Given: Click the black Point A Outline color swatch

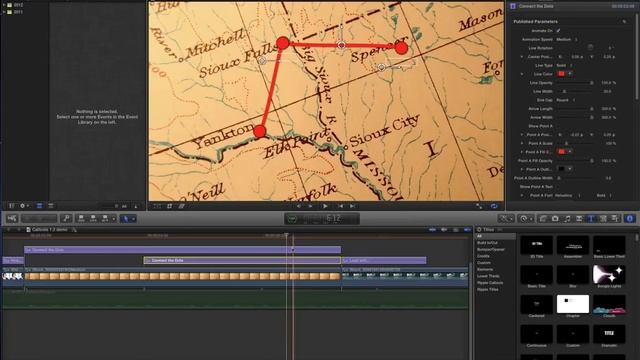Looking at the screenshot, I should (561, 169).
